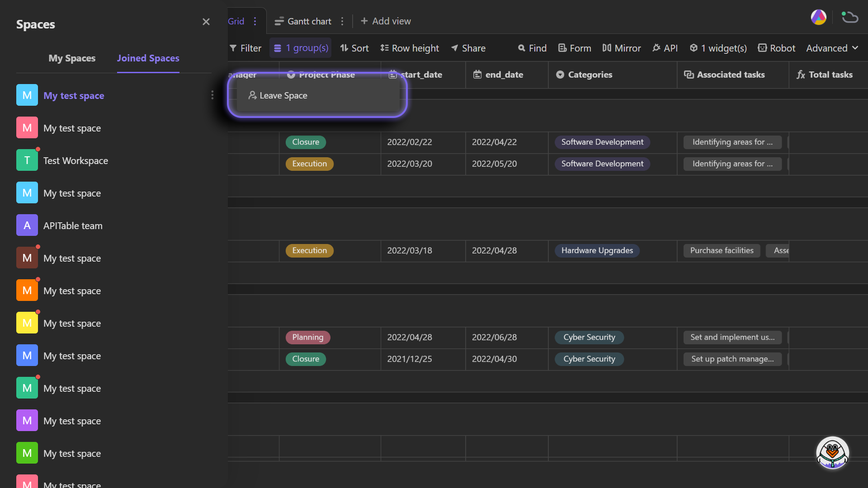Expand the Advanced dropdown menu
The image size is (868, 488).
pyautogui.click(x=832, y=48)
